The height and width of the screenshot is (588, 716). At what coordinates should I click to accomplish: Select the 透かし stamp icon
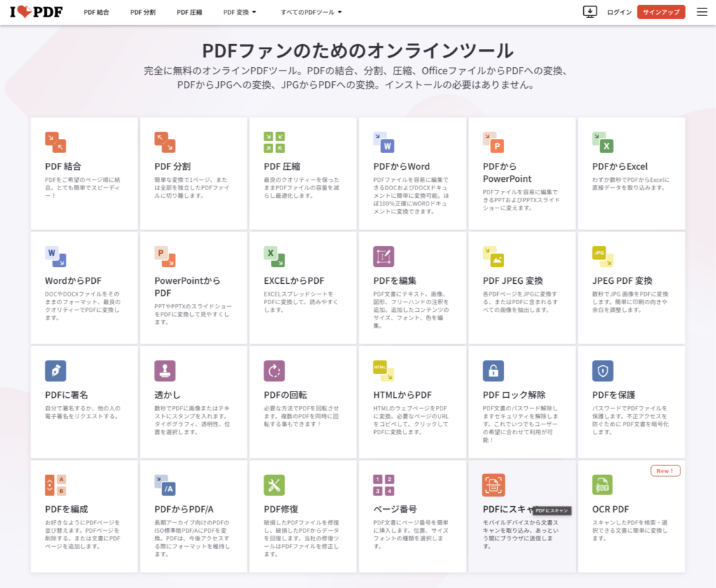(165, 371)
